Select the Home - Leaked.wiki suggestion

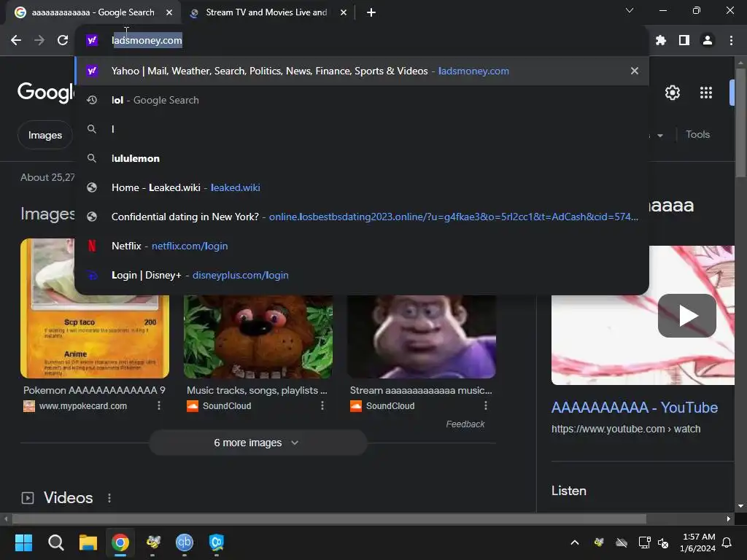[362, 187]
